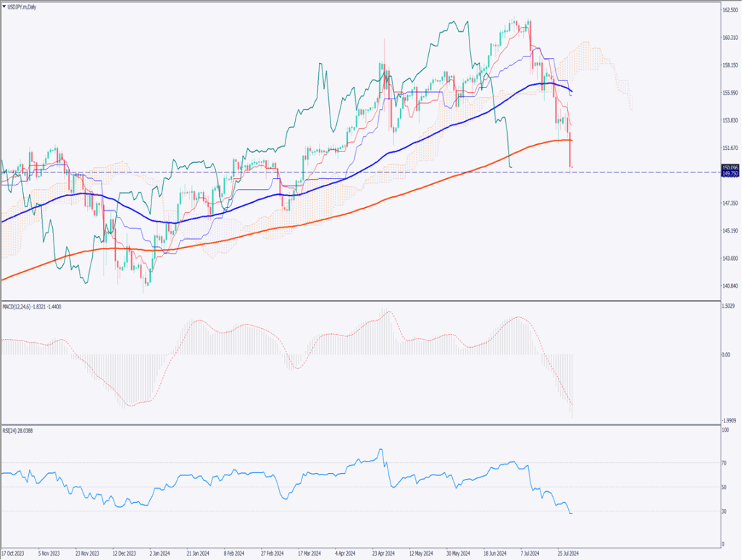
Task: Click the MACD 1.5029 scale label
Action: [x=730, y=307]
